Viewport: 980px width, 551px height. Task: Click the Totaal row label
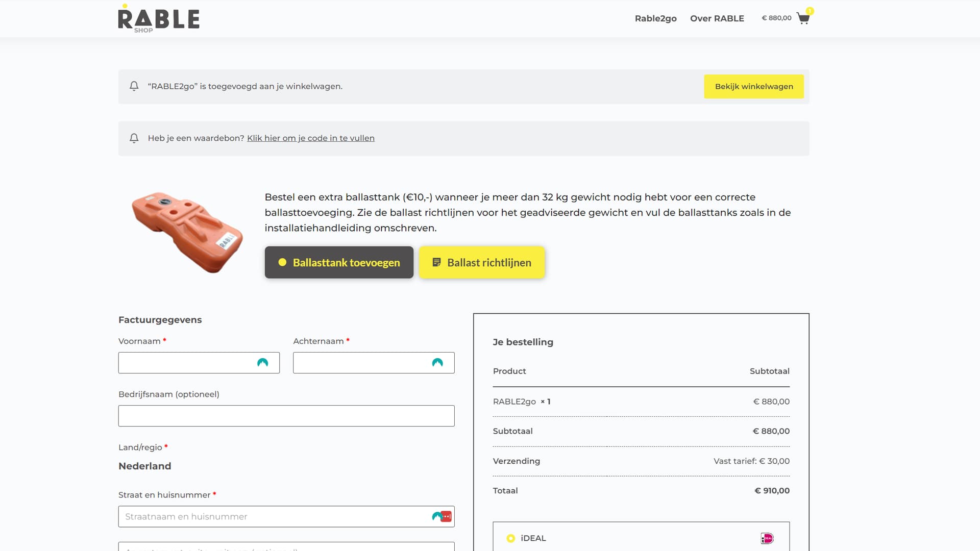coord(505,491)
